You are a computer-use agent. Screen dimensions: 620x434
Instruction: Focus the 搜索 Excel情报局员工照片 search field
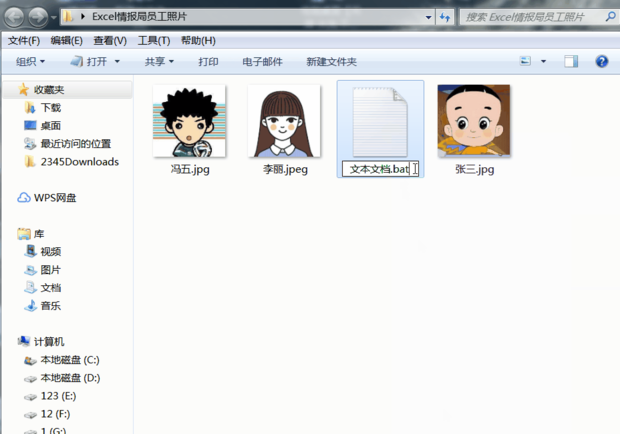(533, 17)
